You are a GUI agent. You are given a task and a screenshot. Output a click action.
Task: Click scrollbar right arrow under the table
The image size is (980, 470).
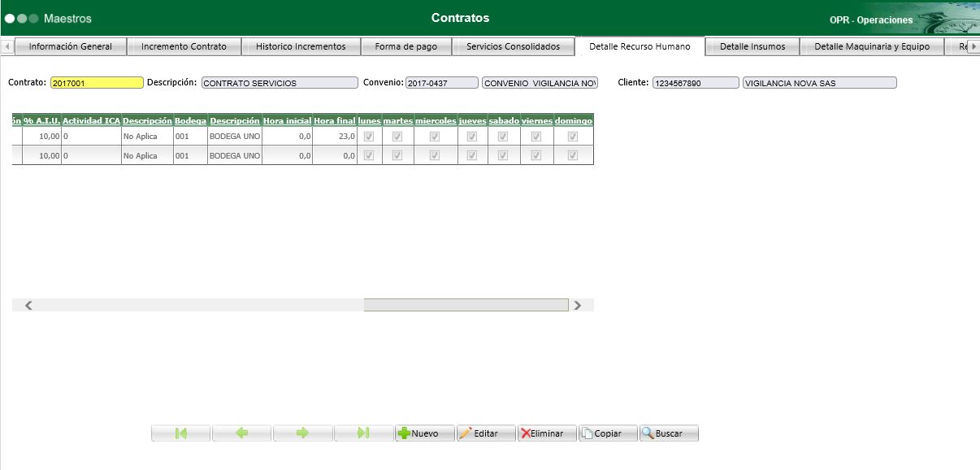(x=578, y=306)
